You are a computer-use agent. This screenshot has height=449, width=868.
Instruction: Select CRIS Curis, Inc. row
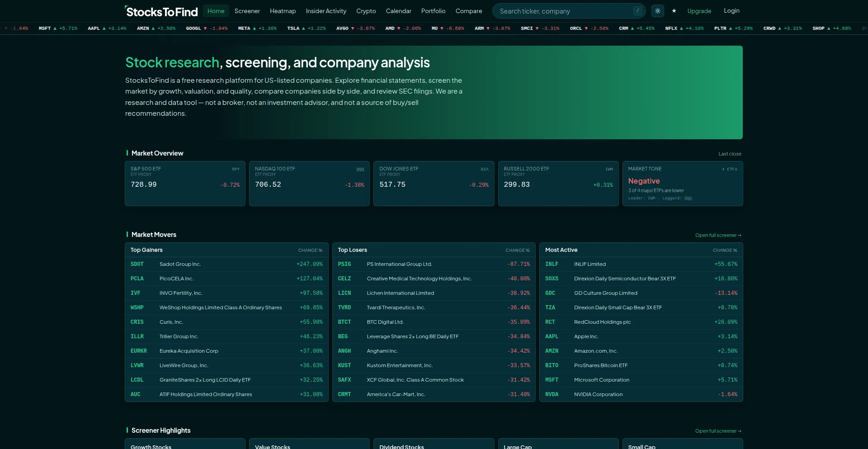coord(226,322)
